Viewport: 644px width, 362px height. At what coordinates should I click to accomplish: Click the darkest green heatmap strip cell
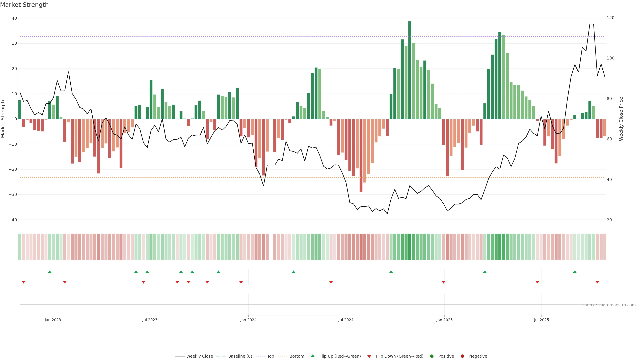410,247
